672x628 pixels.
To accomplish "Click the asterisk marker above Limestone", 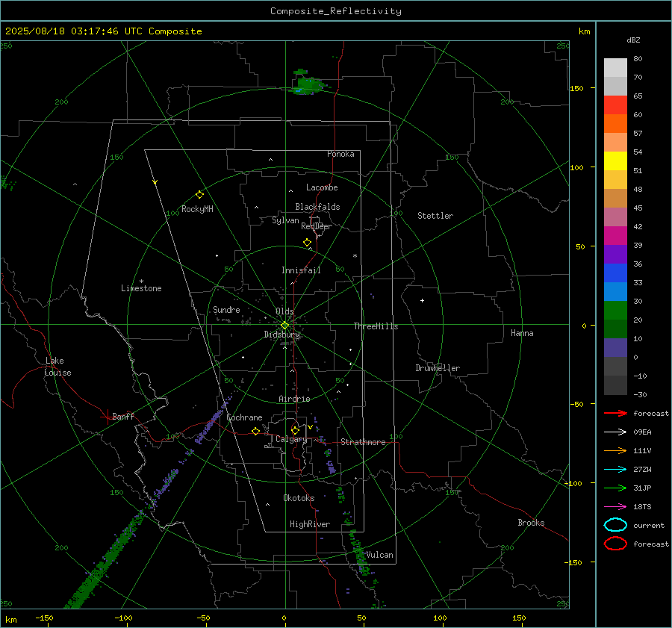I will pos(141,282).
